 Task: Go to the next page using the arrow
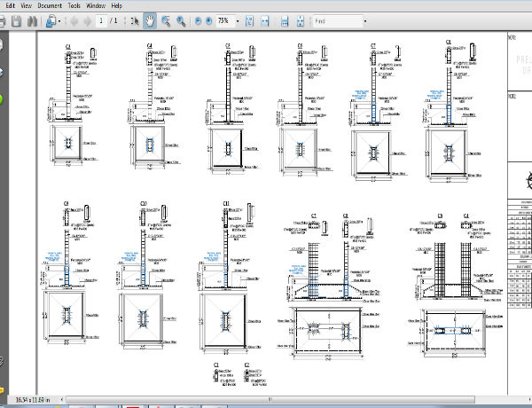point(85,20)
